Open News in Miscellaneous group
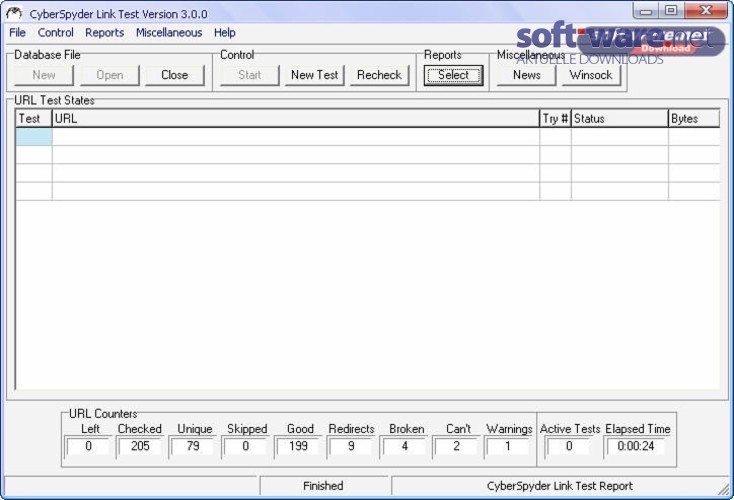Image resolution: width=734 pixels, height=500 pixels. click(526, 75)
